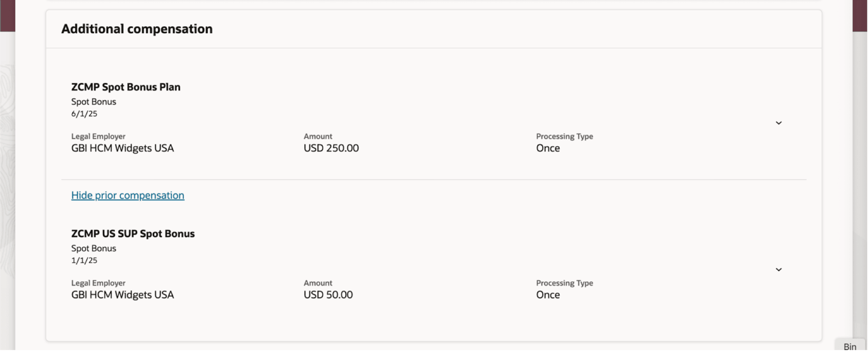Select the 1/1/25 effective date
The width and height of the screenshot is (868, 351).
click(84, 260)
